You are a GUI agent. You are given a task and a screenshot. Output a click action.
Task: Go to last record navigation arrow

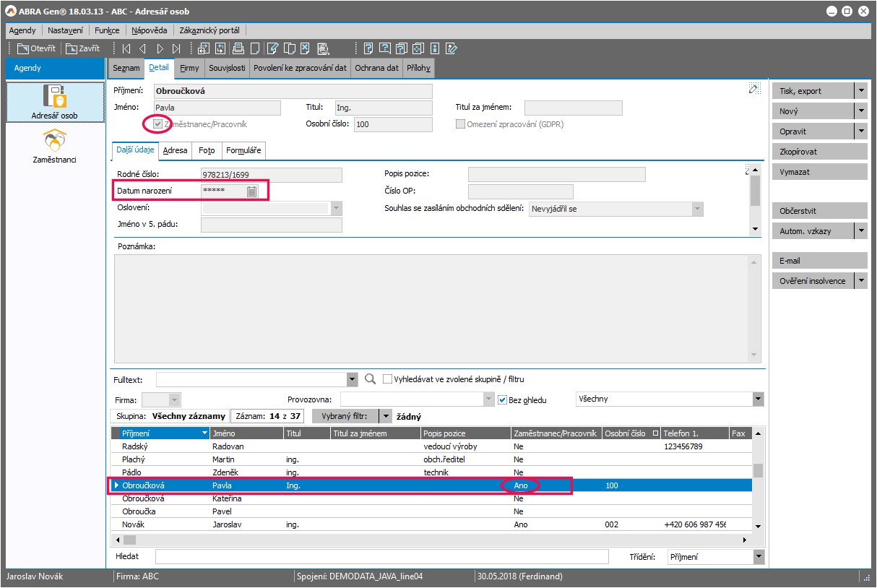coord(176,48)
